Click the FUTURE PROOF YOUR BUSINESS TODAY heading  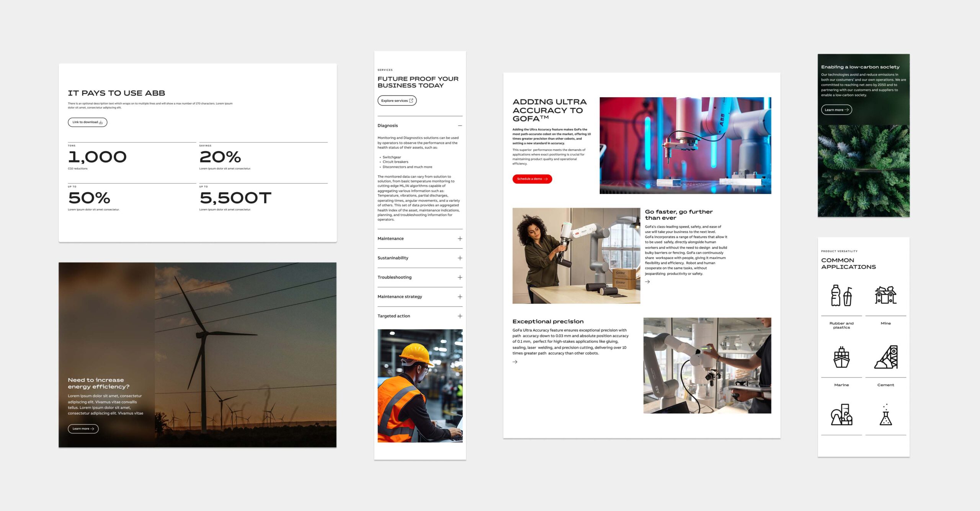(418, 82)
